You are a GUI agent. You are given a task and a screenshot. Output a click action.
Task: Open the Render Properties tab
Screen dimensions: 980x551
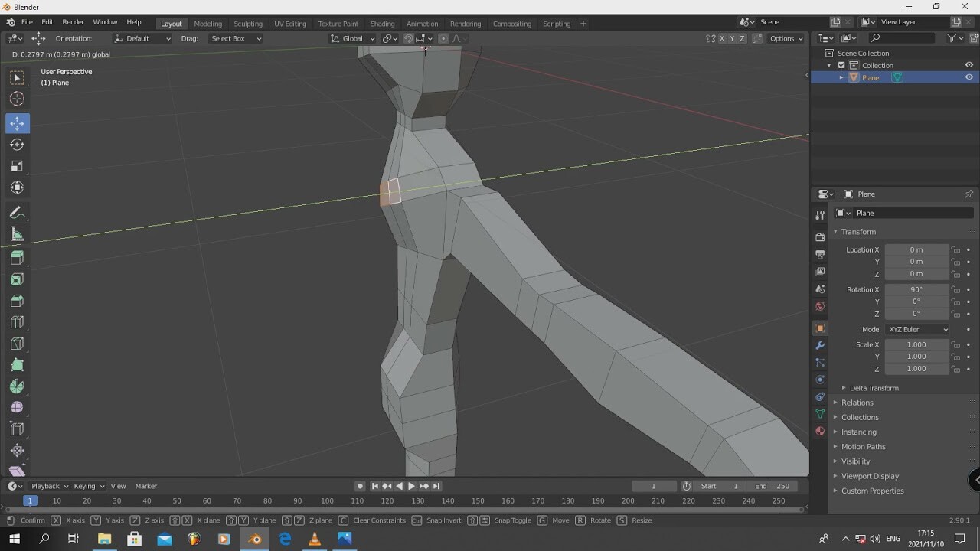coord(819,237)
